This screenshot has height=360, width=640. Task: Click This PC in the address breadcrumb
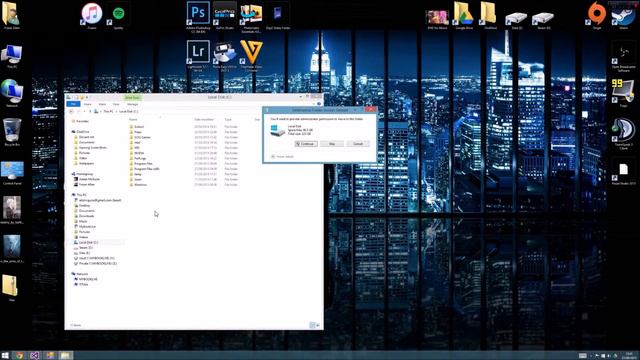click(x=108, y=111)
